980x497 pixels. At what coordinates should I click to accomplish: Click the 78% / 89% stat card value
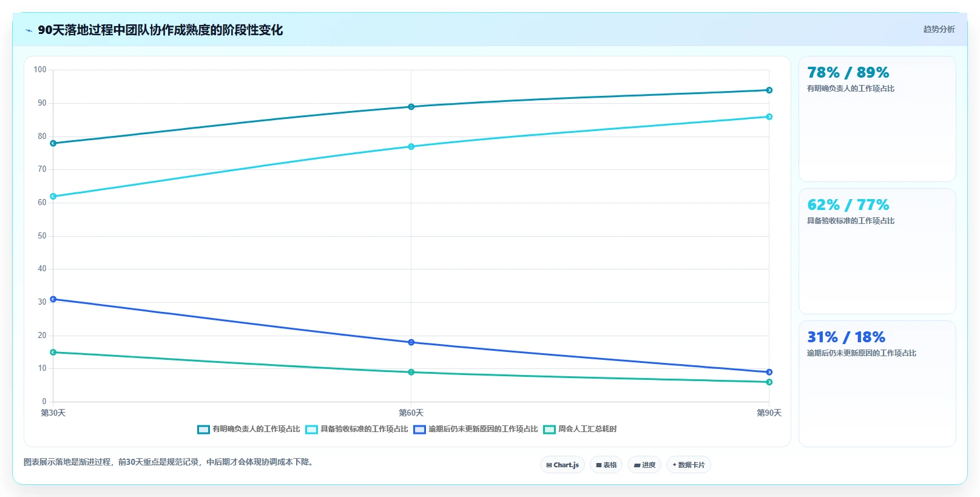(848, 73)
